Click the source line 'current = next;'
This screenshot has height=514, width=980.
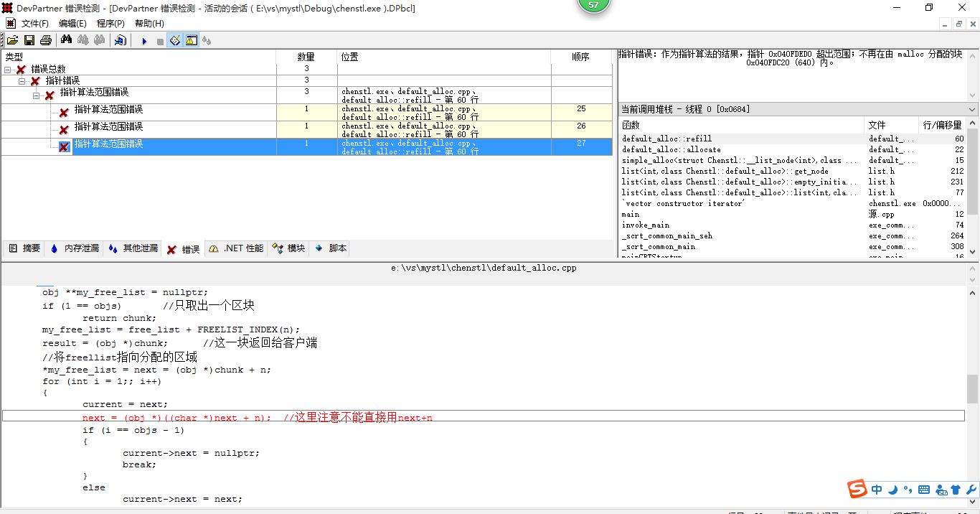click(x=125, y=404)
